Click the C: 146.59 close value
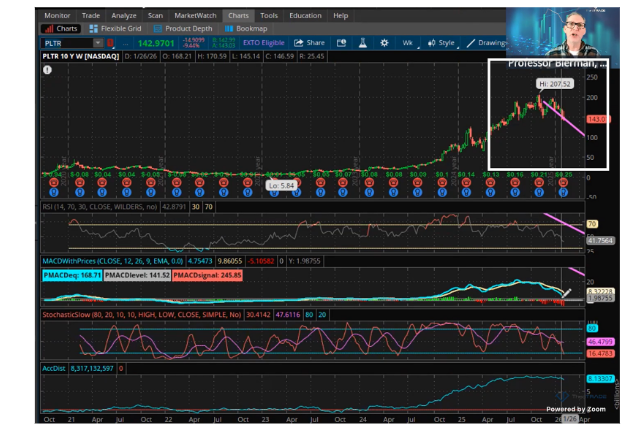This screenshot has width=639, height=435. pos(280,56)
